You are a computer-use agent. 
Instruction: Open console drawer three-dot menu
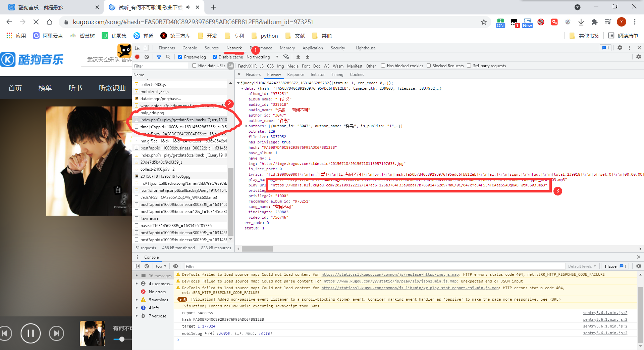coord(137,257)
